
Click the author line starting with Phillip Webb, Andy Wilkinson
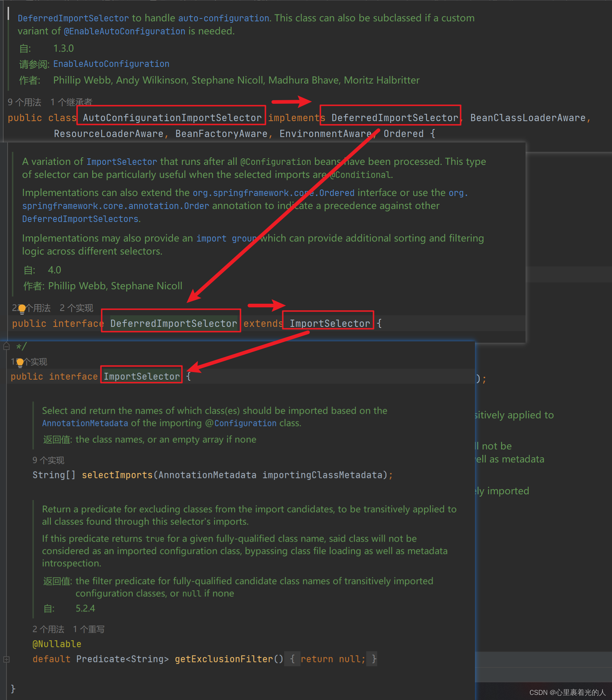click(236, 80)
